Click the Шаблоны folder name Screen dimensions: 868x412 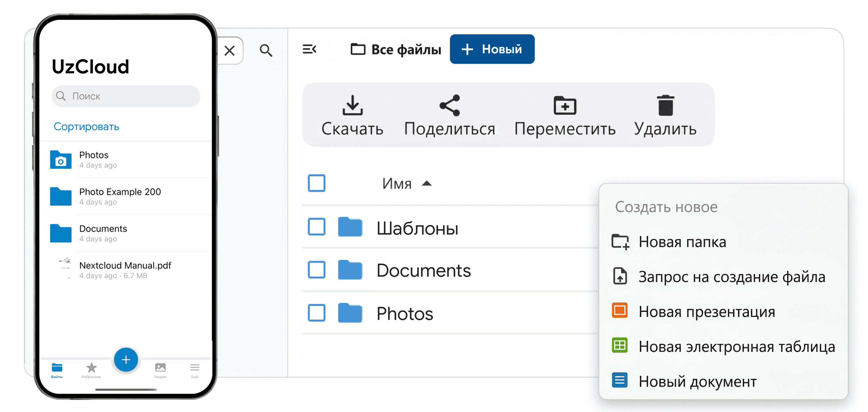pyautogui.click(x=417, y=229)
